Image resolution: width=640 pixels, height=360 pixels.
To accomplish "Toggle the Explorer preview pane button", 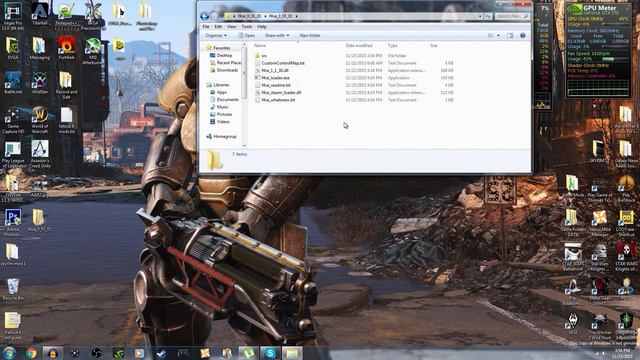I will point(510,36).
